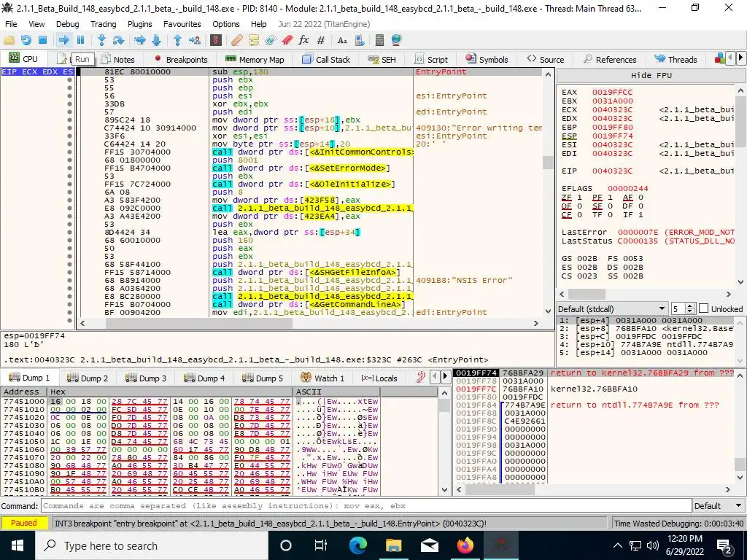Switch to the Breakpoints tab
This screenshot has width=747, height=560.
tap(181, 60)
